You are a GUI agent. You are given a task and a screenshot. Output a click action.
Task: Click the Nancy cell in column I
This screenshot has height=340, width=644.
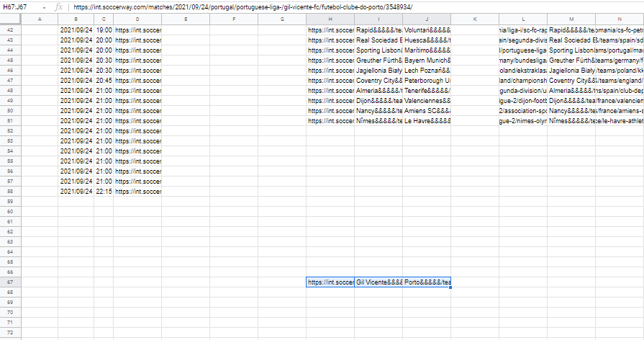click(x=378, y=111)
